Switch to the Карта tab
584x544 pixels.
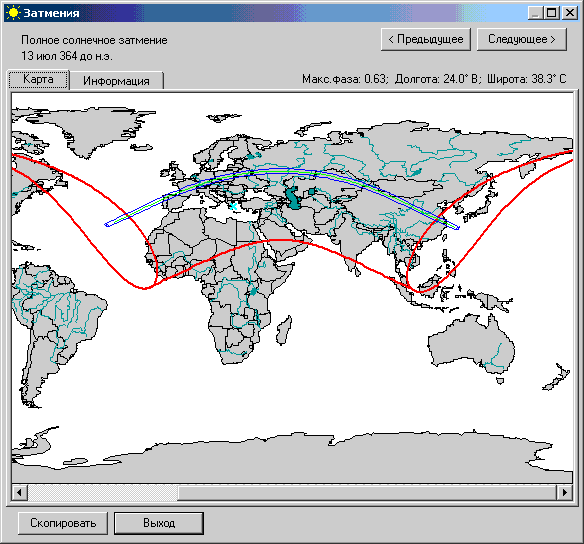38,79
